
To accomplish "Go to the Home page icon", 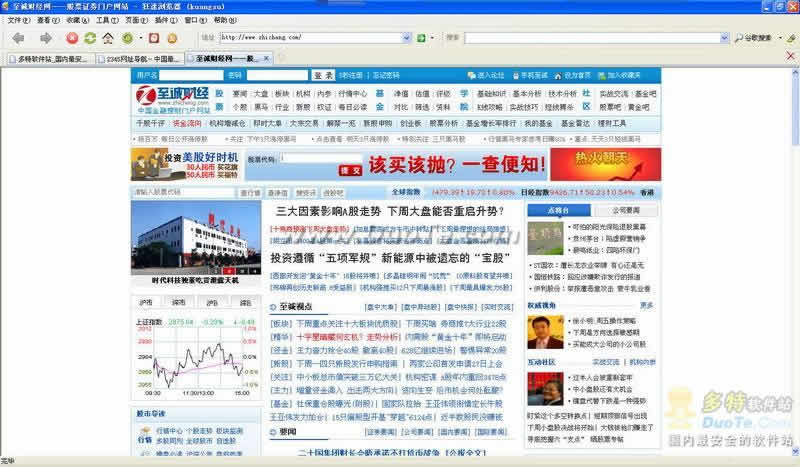I will [109, 38].
